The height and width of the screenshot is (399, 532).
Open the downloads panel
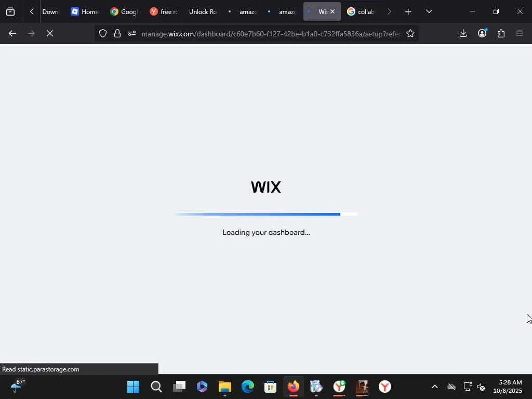point(463,33)
